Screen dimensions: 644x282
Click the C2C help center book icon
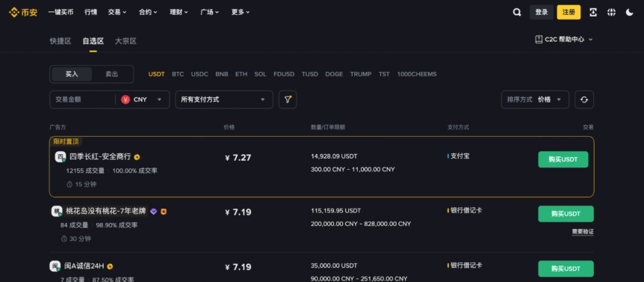coord(539,40)
